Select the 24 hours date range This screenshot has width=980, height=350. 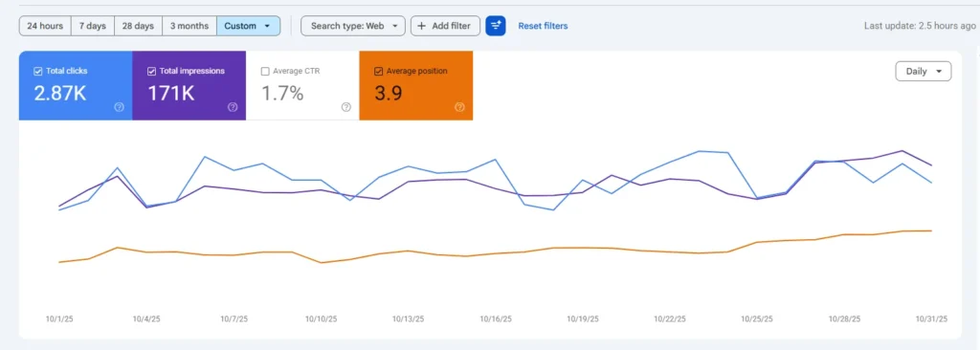pyautogui.click(x=45, y=26)
